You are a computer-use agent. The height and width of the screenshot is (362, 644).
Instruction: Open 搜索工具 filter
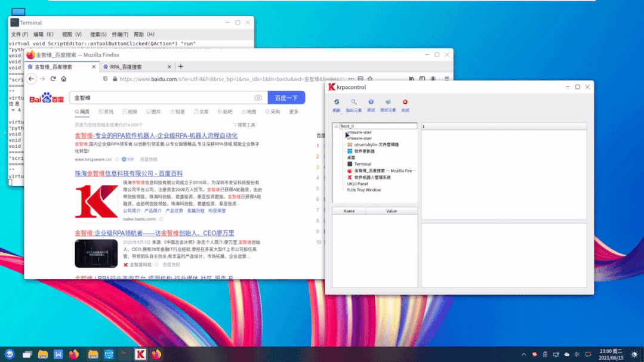(244, 125)
